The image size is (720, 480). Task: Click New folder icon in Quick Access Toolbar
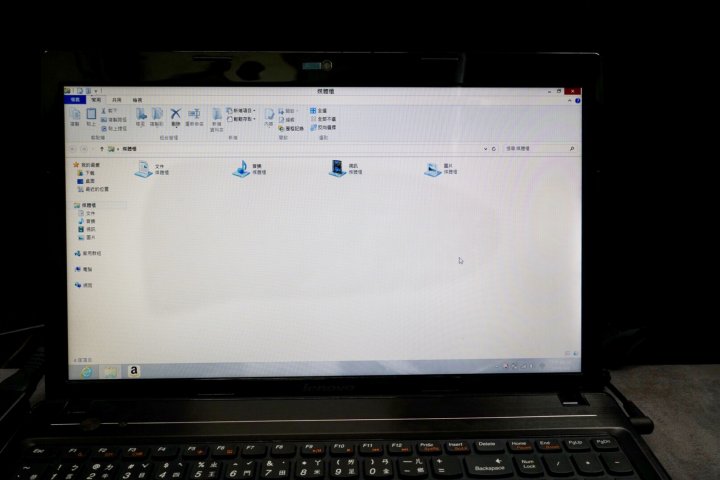(88, 91)
